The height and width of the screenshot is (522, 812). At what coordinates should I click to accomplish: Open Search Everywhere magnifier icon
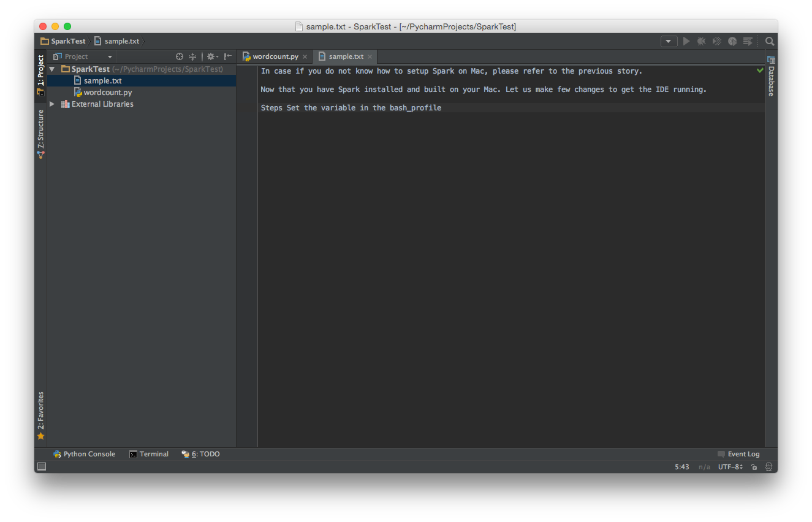click(770, 41)
